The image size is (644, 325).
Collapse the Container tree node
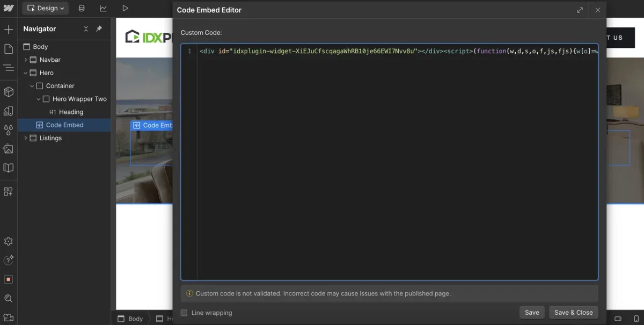[32, 86]
